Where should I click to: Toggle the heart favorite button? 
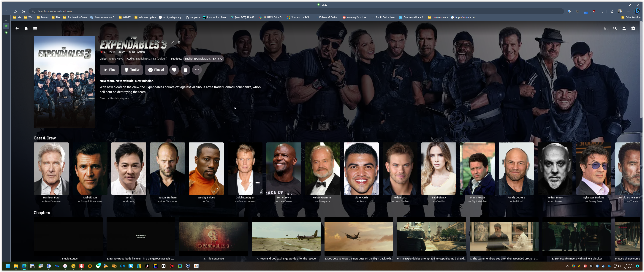click(x=174, y=70)
